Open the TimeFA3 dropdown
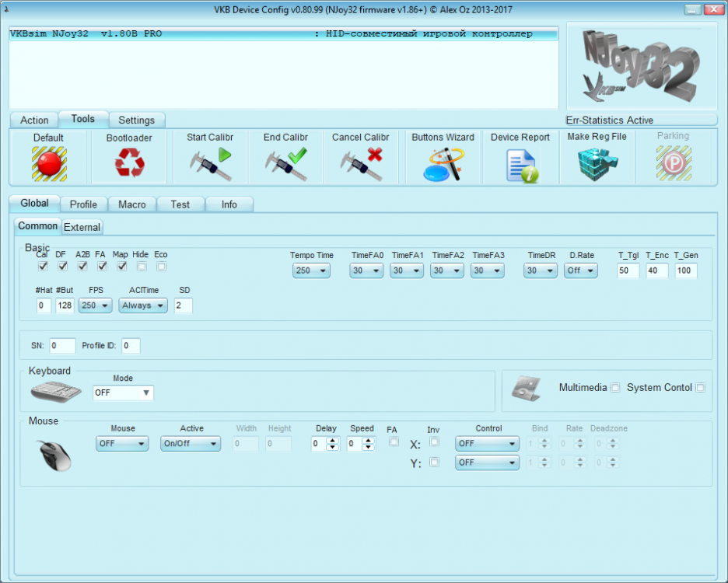Screen dimensions: 728x583 point(488,271)
